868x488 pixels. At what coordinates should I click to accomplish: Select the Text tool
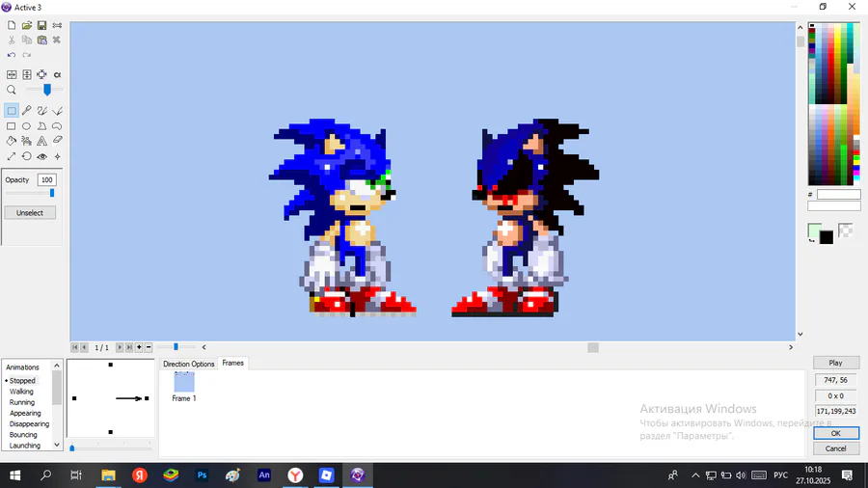click(x=42, y=141)
